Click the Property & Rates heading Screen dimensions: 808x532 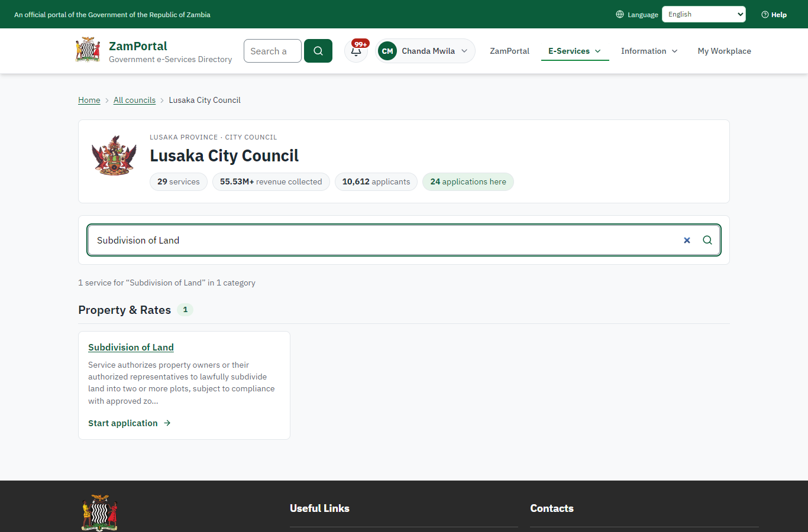[x=125, y=310]
